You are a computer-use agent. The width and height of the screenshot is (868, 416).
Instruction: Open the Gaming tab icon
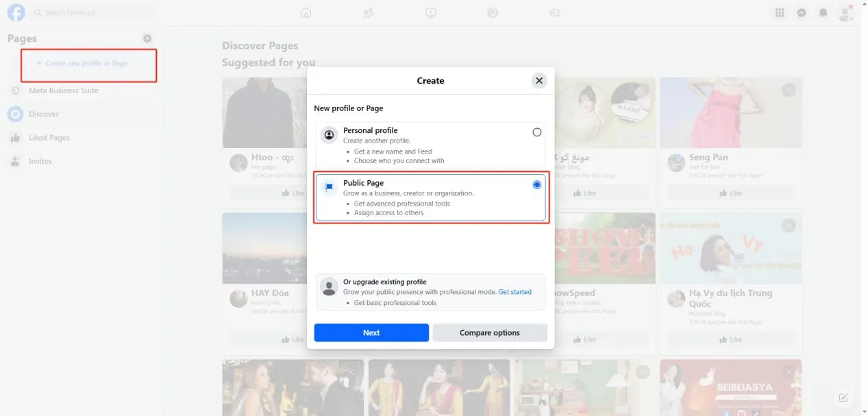[555, 12]
